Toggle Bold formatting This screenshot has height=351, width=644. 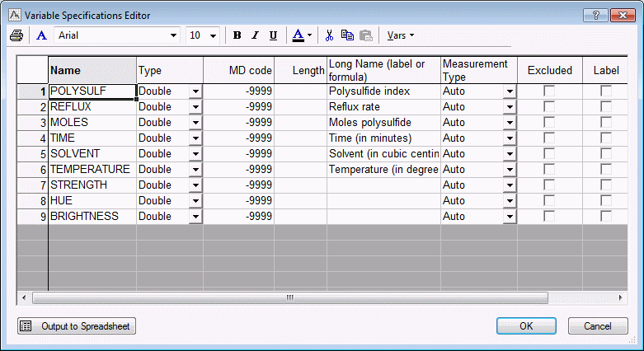point(237,35)
